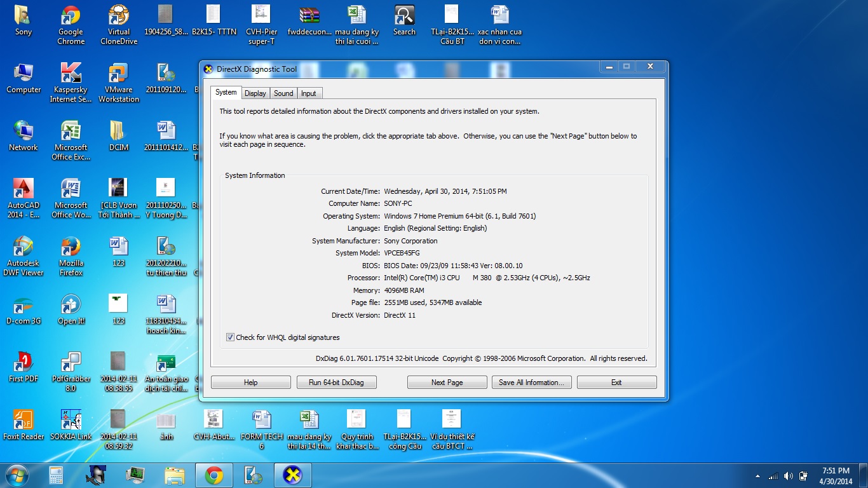Click the Exit button
The height and width of the screenshot is (488, 868).
[x=616, y=383]
